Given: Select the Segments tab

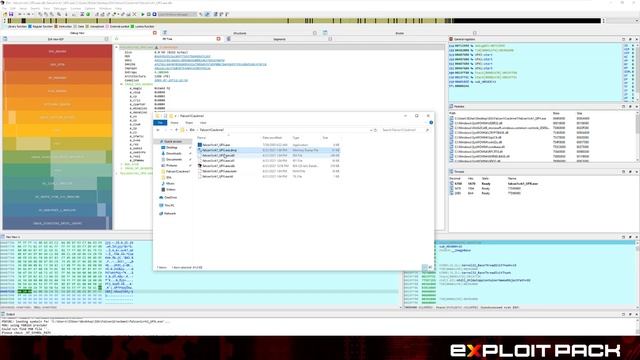Looking at the screenshot, I should (x=279, y=39).
